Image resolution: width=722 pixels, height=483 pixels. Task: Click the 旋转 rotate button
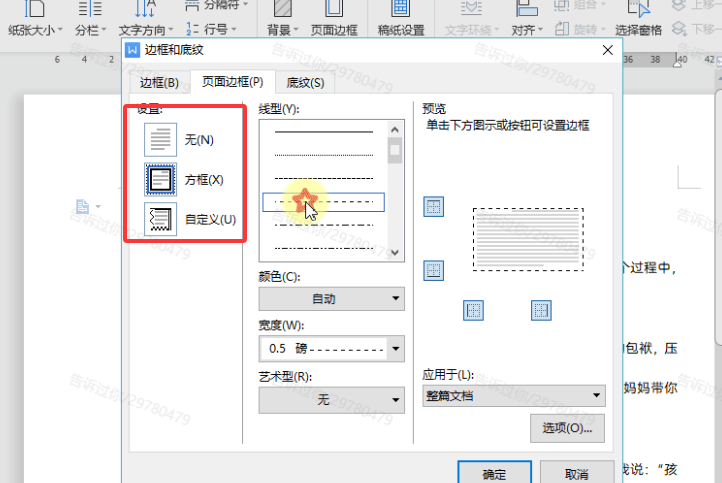pos(580,29)
